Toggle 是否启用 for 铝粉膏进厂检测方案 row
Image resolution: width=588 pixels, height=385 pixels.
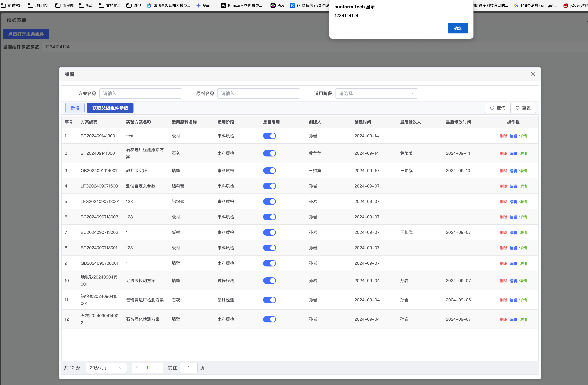(x=269, y=300)
